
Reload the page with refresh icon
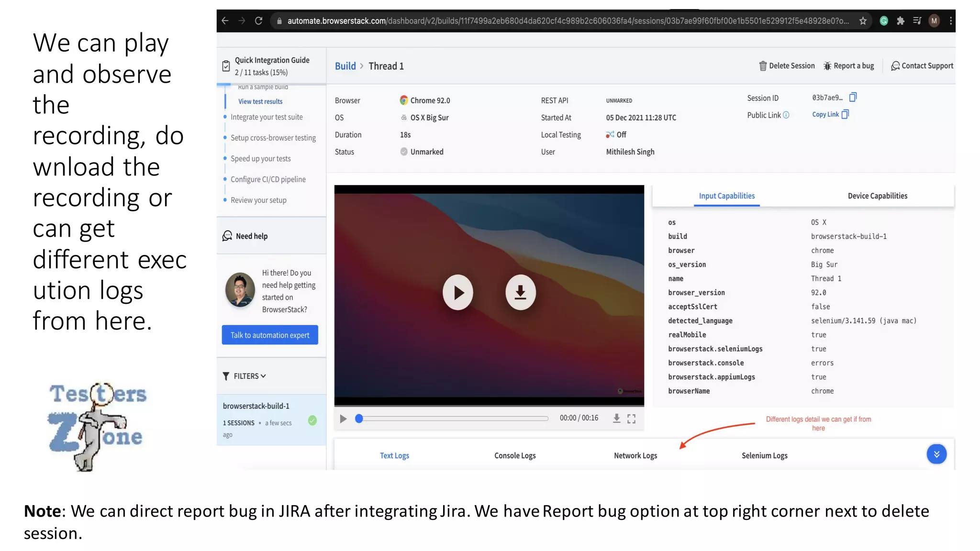pos(258,21)
